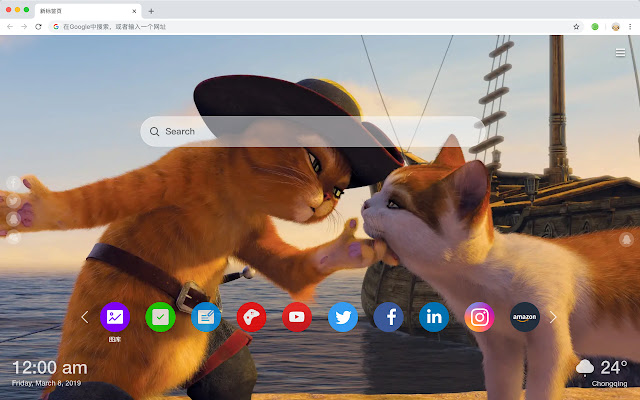Viewport: 640px width, 400px height.
Task: Focus the Chrome address bar
Action: click(x=314, y=27)
